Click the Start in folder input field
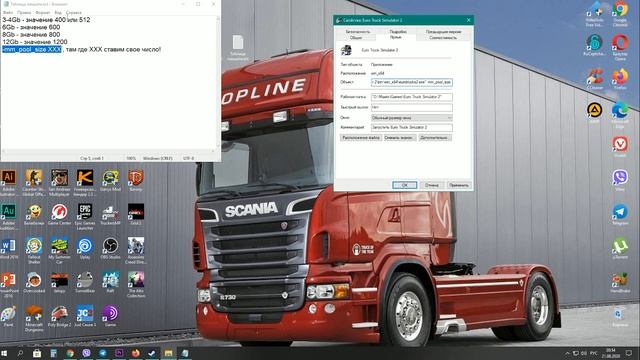640x360 pixels. [x=411, y=97]
